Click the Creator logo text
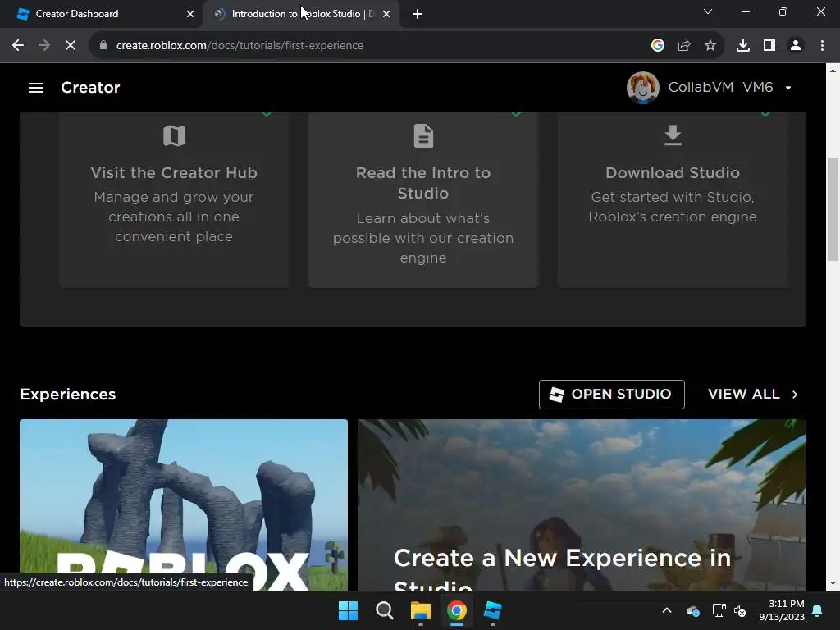The width and height of the screenshot is (840, 630). pyautogui.click(x=90, y=87)
